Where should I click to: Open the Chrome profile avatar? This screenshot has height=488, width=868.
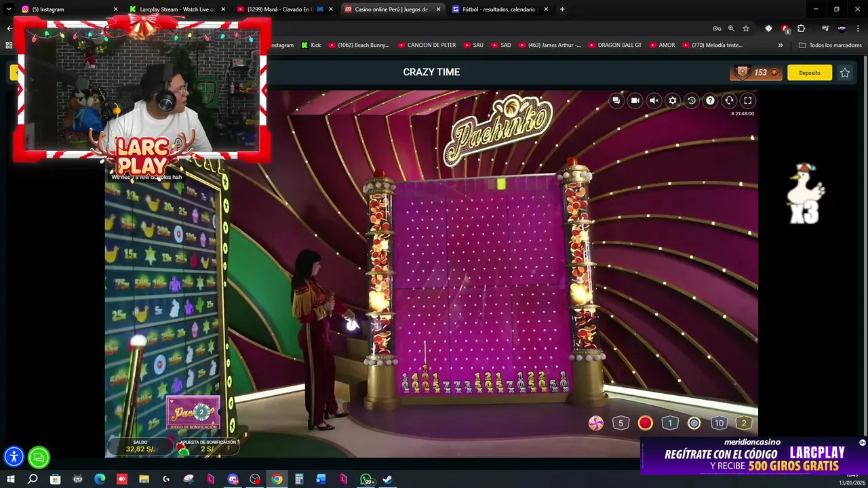(x=842, y=28)
